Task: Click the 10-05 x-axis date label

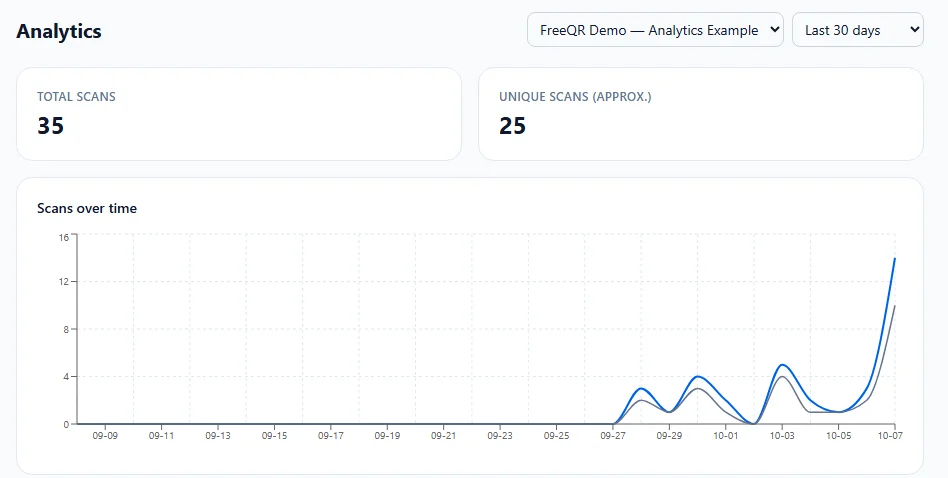Action: tap(838, 436)
